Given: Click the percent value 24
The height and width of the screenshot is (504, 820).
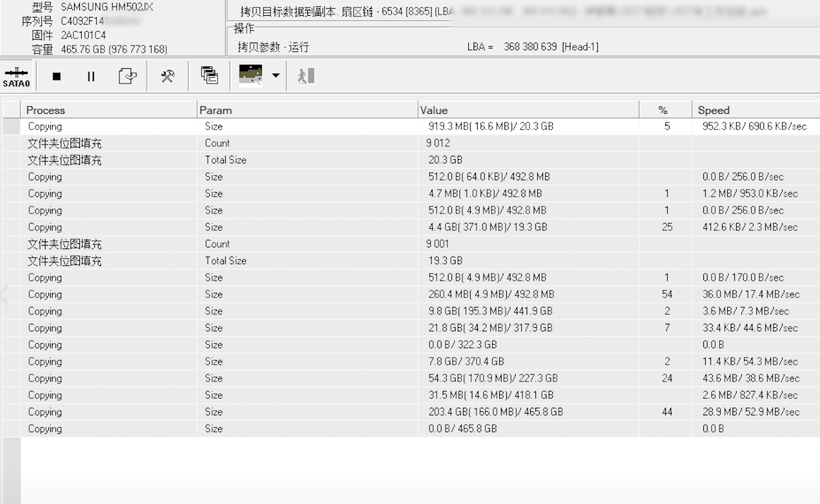Looking at the screenshot, I should coord(667,379).
